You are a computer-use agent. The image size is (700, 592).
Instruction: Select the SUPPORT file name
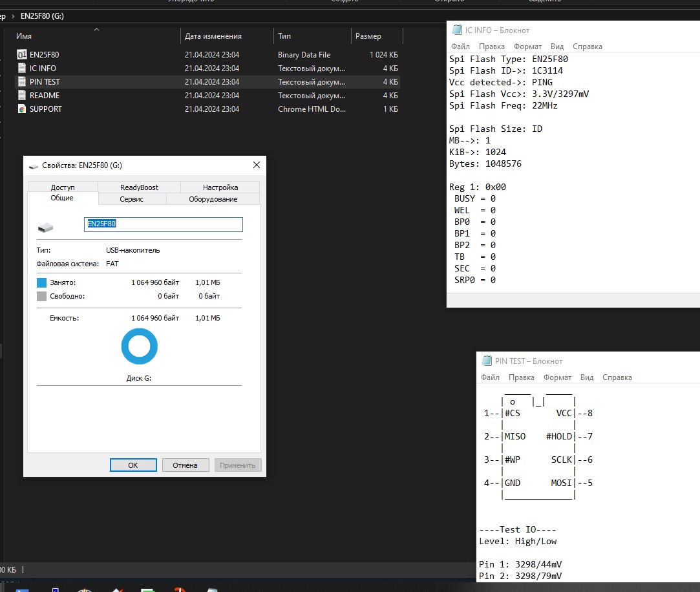tap(45, 109)
